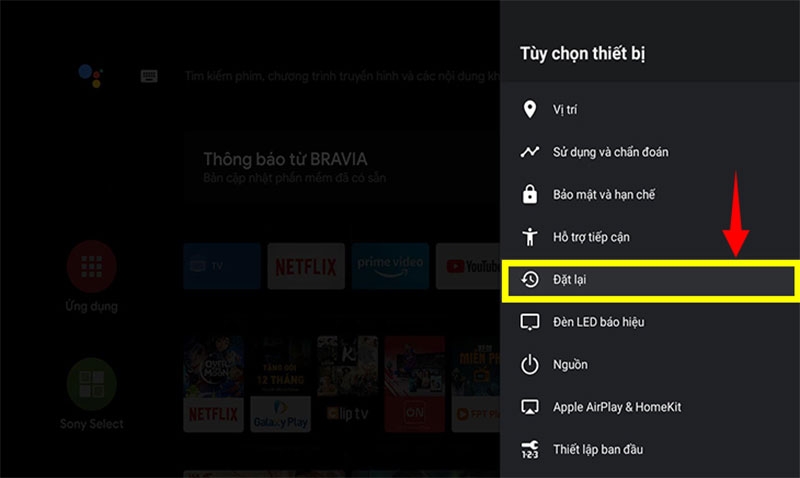Viewport: 800px width, 478px height.
Task: Click the Sử dụng và chẩn đoán graph icon
Action: point(530,152)
